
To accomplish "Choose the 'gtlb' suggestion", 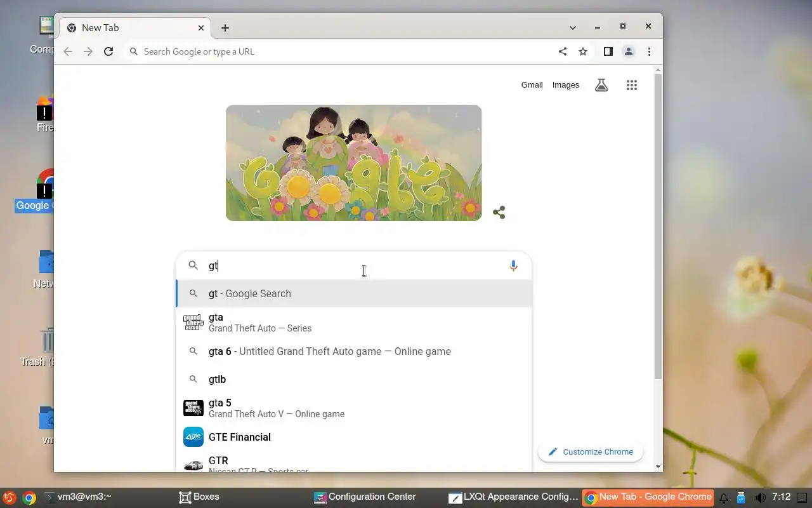I will click(353, 379).
